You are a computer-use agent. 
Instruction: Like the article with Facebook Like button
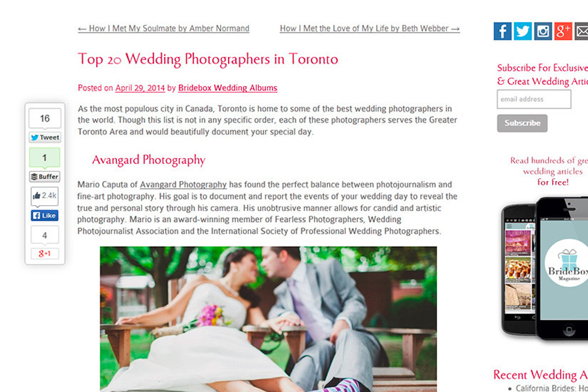(x=44, y=216)
